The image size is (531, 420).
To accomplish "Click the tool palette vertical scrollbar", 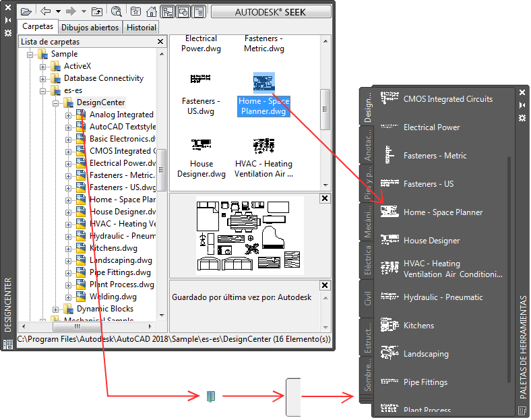I will tap(508, 270).
